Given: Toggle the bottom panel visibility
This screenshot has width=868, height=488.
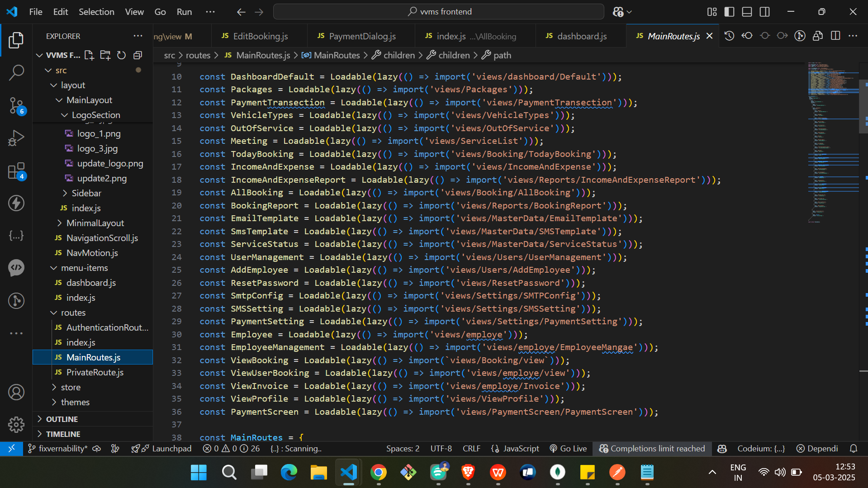Looking at the screenshot, I should (747, 12).
